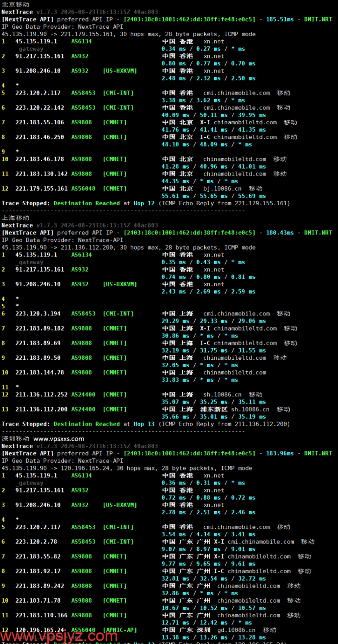Viewport: 338px width, 644px height.
Task: Select hop IP 221.183.89.182
Action: [x=40, y=329]
